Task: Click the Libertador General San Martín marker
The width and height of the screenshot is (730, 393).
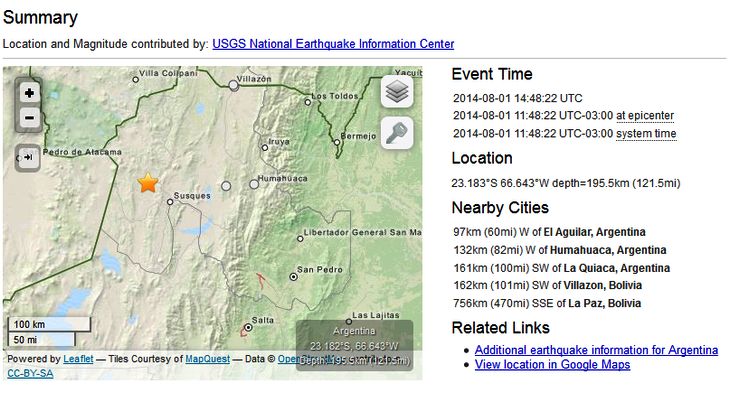Action: coord(300,239)
